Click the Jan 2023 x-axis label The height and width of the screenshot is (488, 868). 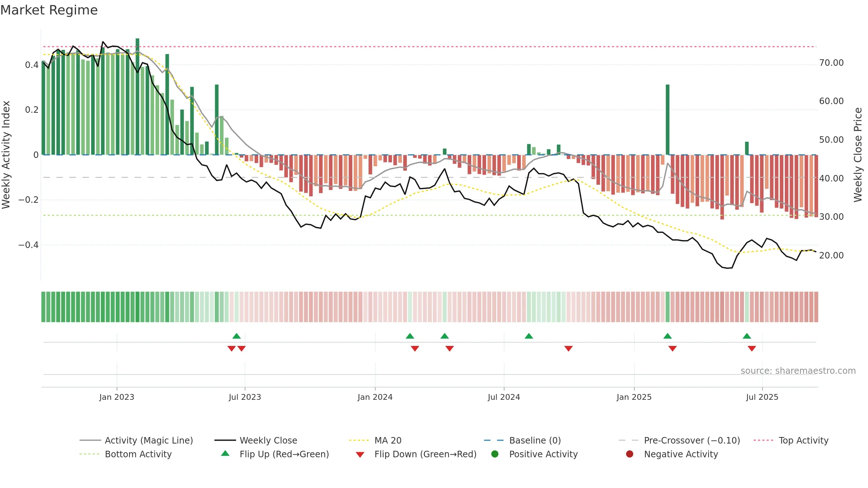pyautogui.click(x=117, y=397)
